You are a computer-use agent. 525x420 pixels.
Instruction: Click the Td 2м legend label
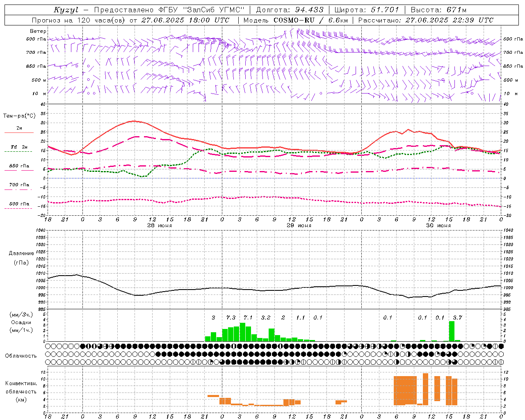point(19,147)
